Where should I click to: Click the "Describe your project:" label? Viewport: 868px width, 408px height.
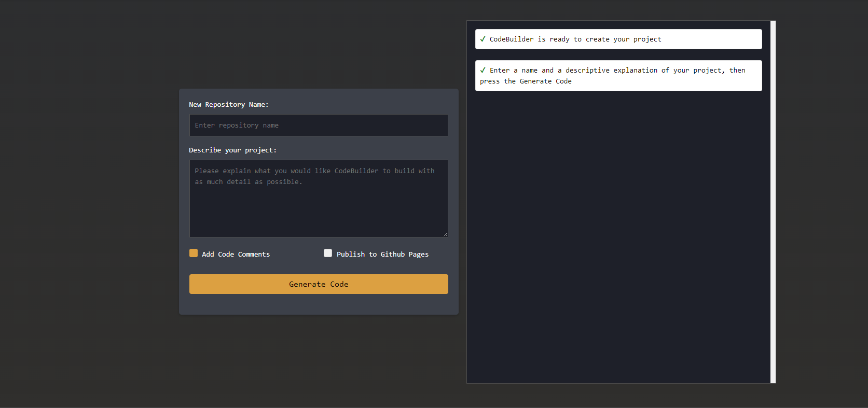[x=233, y=150]
